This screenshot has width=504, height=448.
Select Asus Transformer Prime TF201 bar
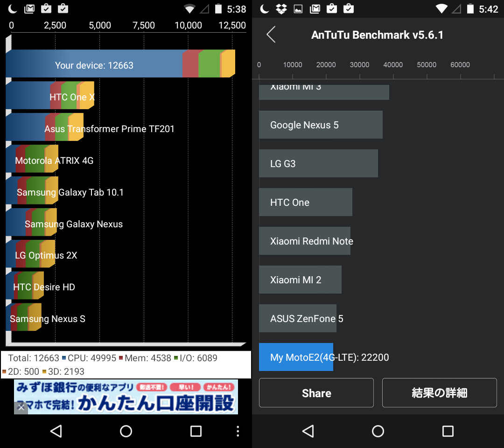pos(45,127)
